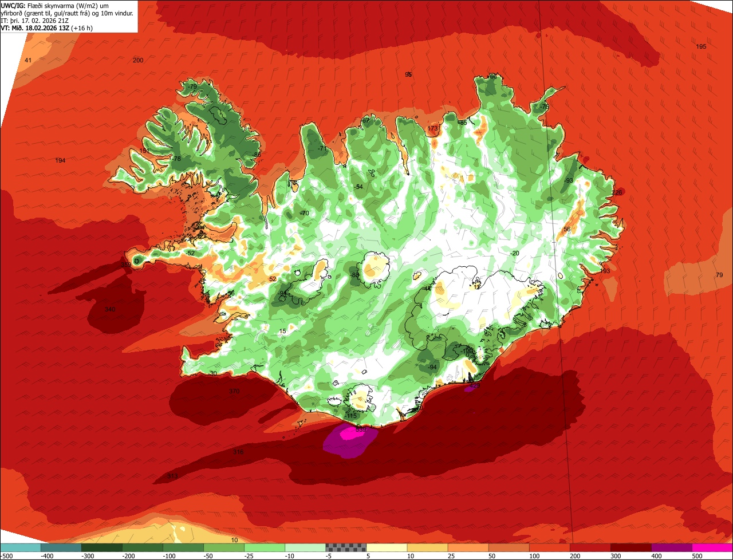Click the map value -71 on the peninsula
Image resolution: width=733 pixels, height=560 pixels.
322,148
